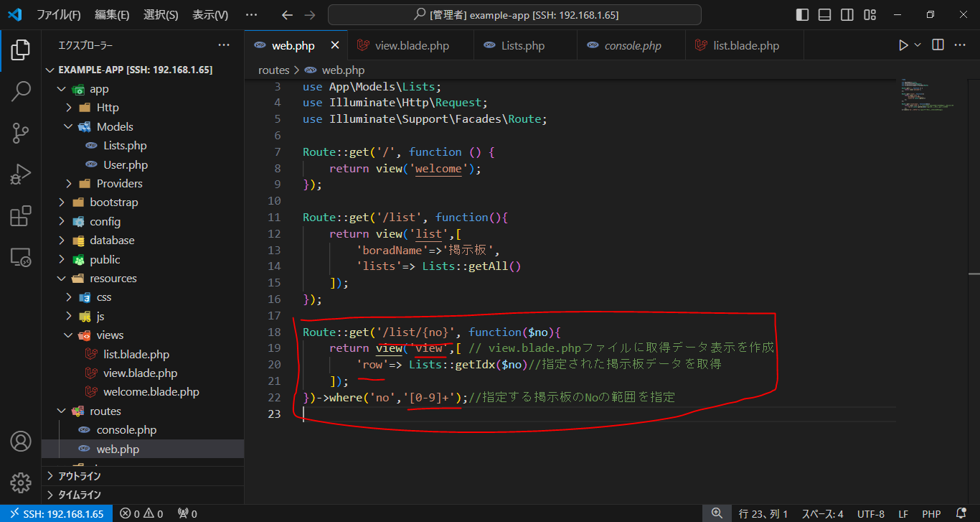This screenshot has height=522, width=980.
Task: Click the VS Code logo icon
Action: [15, 14]
